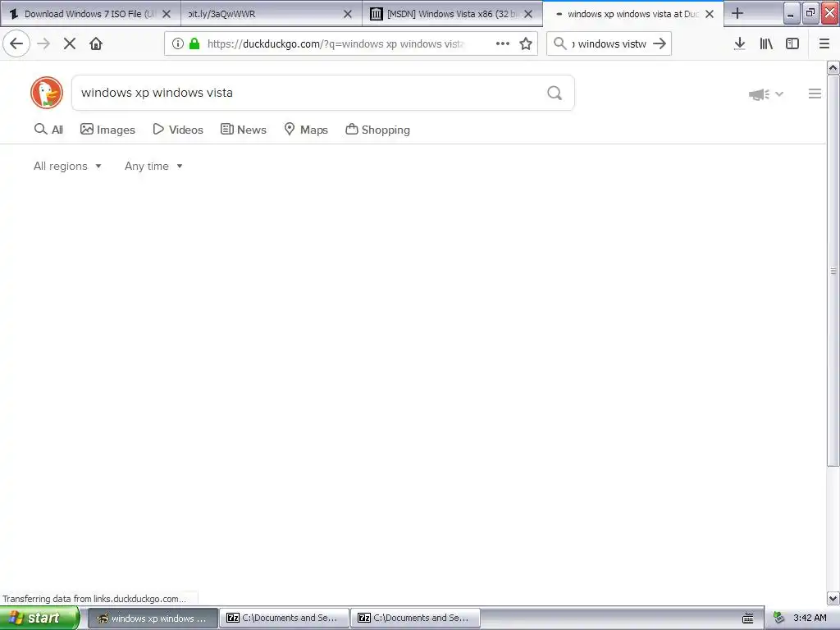The image size is (840, 630).
Task: Expand the Any time filter
Action: pyautogui.click(x=153, y=166)
